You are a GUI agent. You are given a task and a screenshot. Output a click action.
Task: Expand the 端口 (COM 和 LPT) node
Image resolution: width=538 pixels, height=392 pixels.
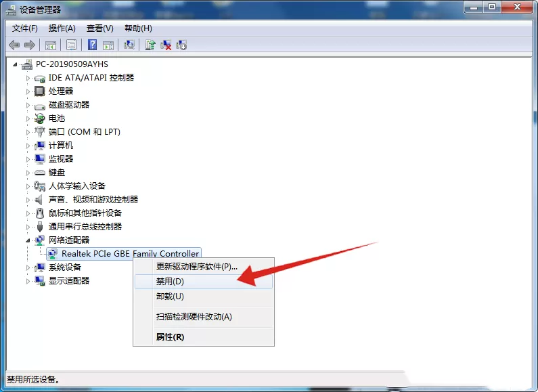pyautogui.click(x=28, y=132)
